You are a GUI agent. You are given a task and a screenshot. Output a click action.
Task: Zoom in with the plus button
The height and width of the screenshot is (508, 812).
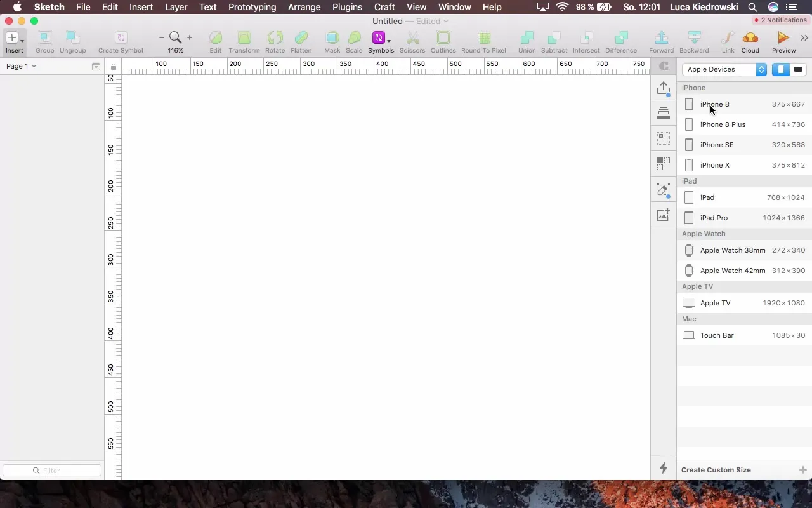189,38
